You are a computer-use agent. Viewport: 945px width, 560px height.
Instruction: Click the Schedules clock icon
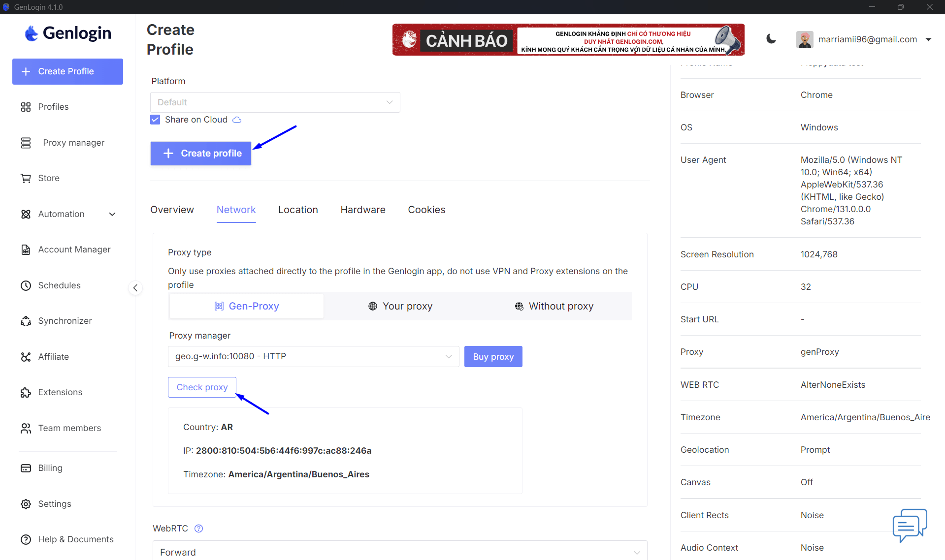pyautogui.click(x=26, y=285)
